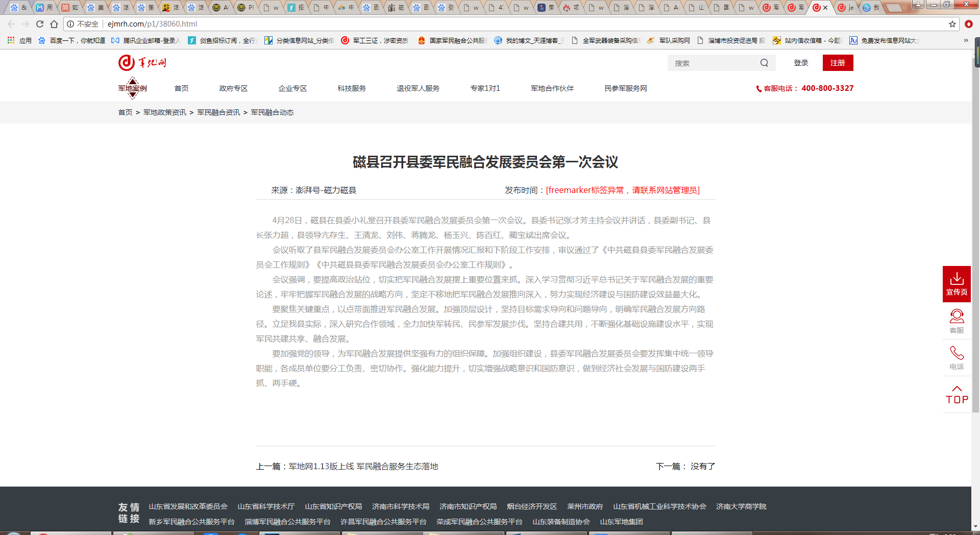Viewport: 980px width, 535px height.
Task: Click the 登录 login link
Action: [801, 63]
